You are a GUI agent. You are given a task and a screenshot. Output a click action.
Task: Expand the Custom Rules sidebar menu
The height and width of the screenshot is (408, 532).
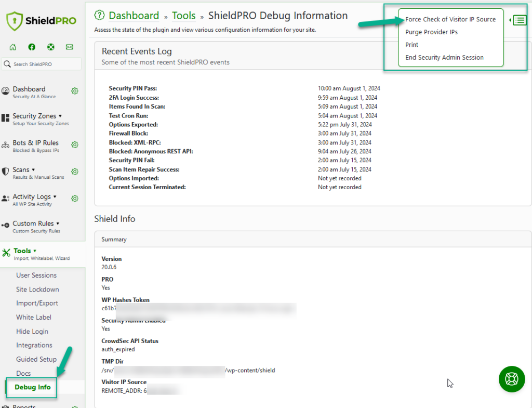33,223
